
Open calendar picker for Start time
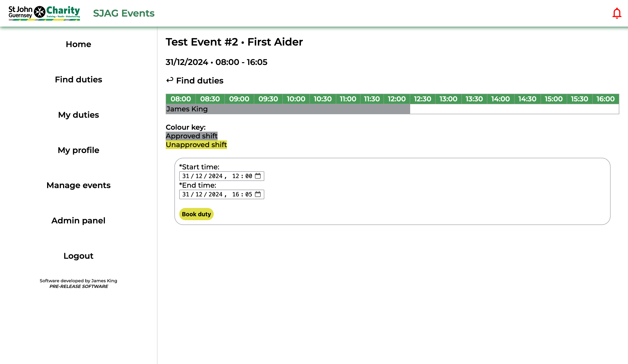click(258, 176)
